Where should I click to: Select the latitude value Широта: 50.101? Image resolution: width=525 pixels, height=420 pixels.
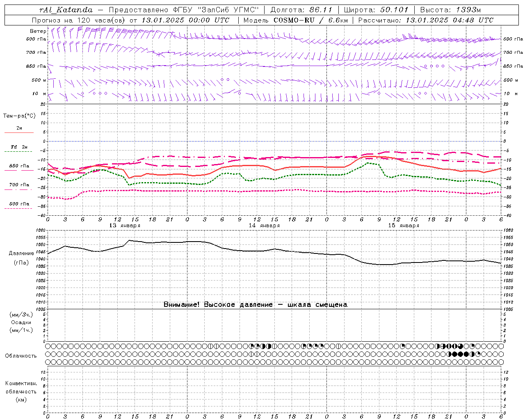point(376,10)
